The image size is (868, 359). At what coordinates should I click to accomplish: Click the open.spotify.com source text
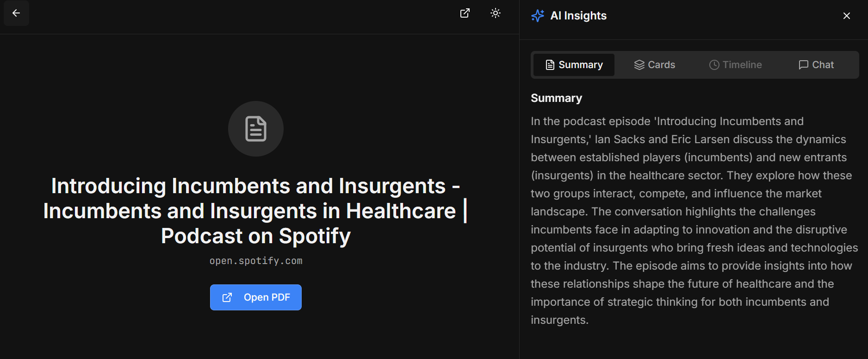256,261
